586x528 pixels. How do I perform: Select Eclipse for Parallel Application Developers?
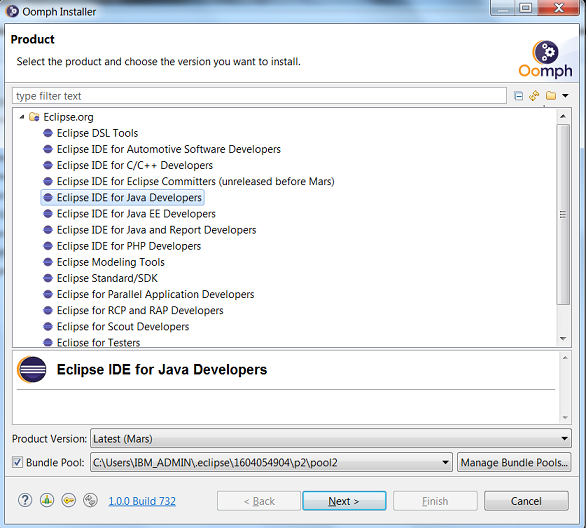pos(155,294)
